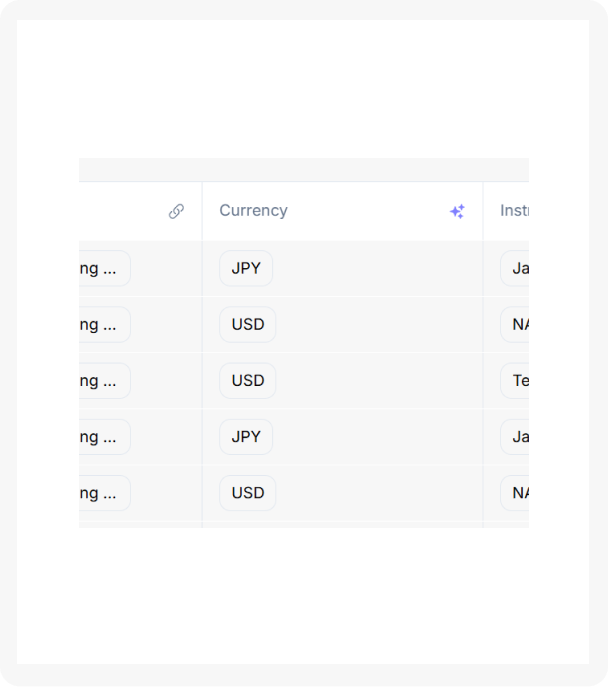Select the JPY chip in the fourth row
The image size is (608, 687).
click(x=246, y=436)
